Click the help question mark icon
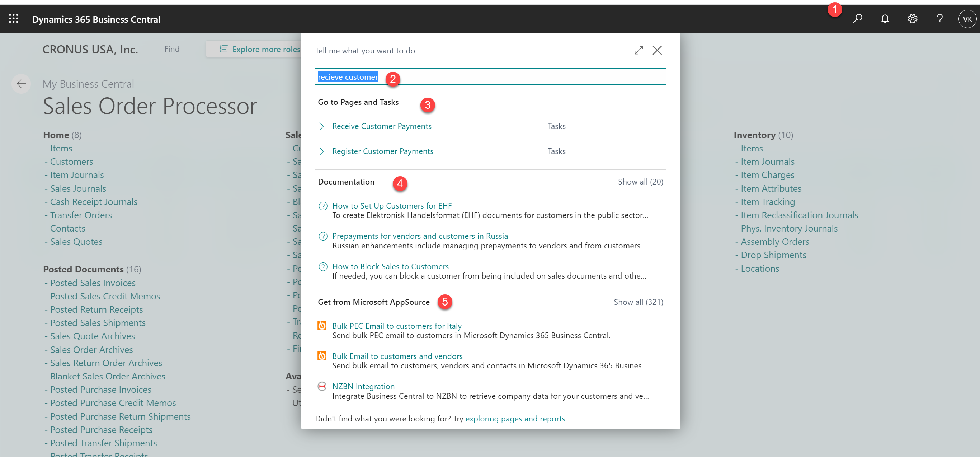Image resolution: width=980 pixels, height=457 pixels. [x=940, y=19]
